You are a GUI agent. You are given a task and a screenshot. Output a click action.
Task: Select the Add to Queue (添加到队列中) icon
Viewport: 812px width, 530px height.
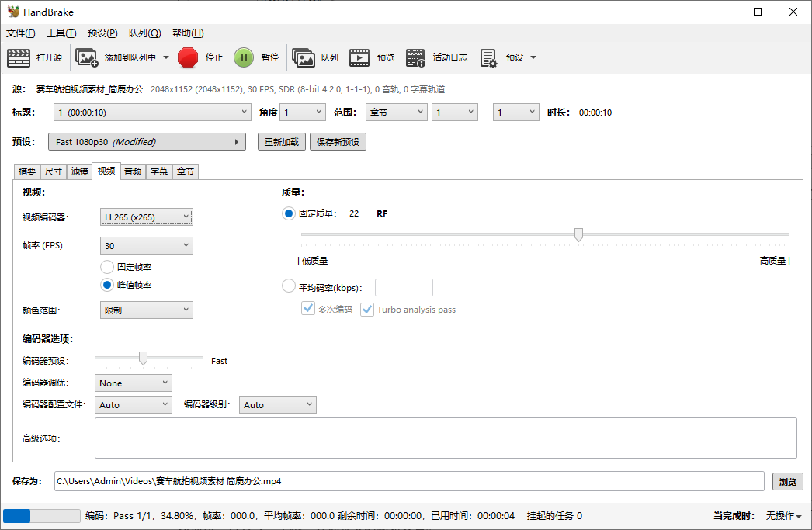[86, 57]
